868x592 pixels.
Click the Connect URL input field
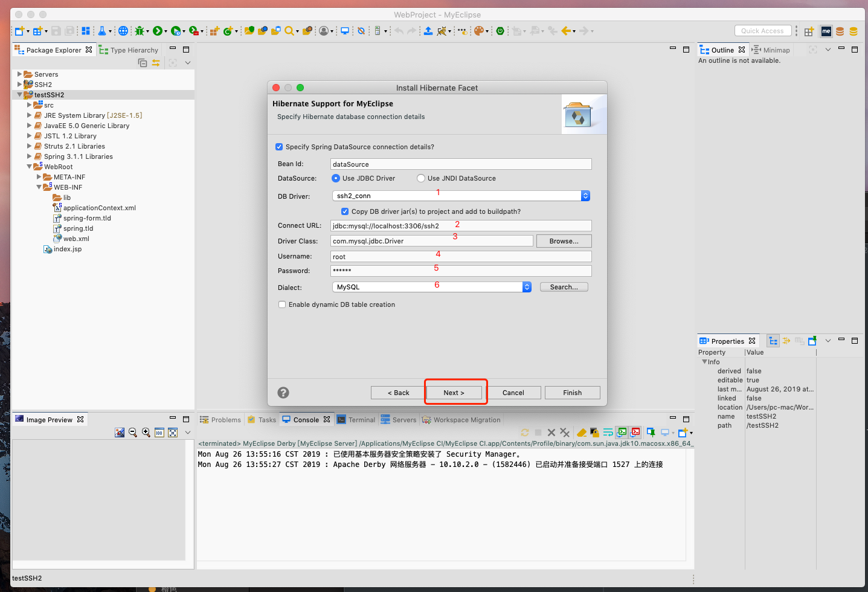461,226
